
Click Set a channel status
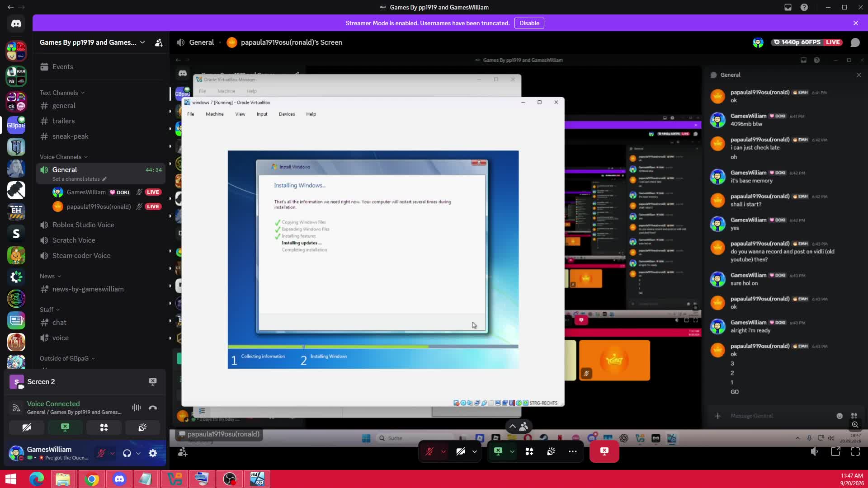click(79, 179)
